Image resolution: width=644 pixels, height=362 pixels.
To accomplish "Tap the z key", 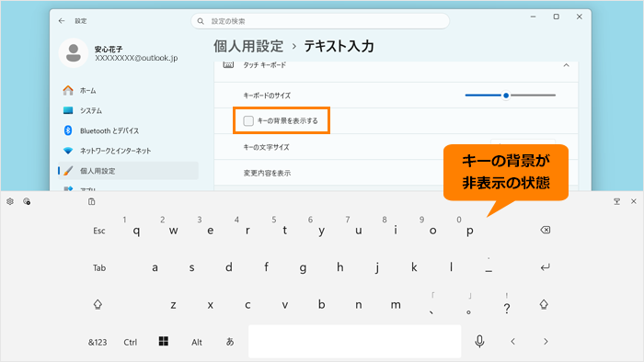I will pos(173,305).
